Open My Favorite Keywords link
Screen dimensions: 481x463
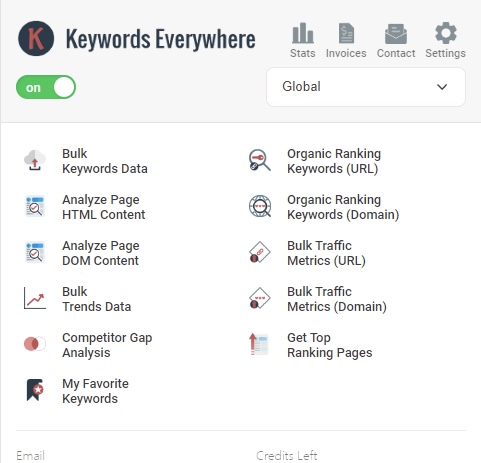tap(95, 391)
